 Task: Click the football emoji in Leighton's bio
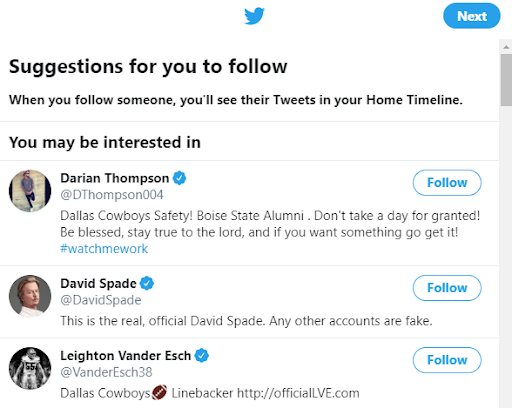pos(160,392)
